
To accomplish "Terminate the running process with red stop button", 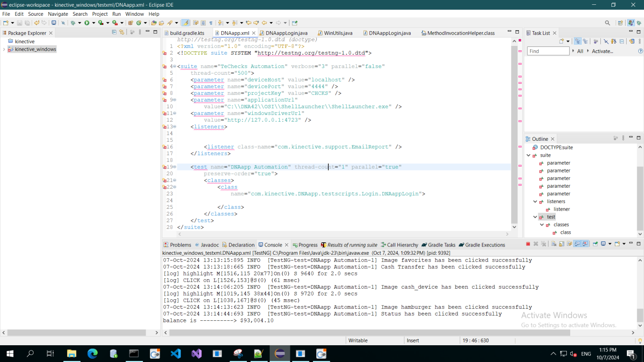I will tap(528, 244).
